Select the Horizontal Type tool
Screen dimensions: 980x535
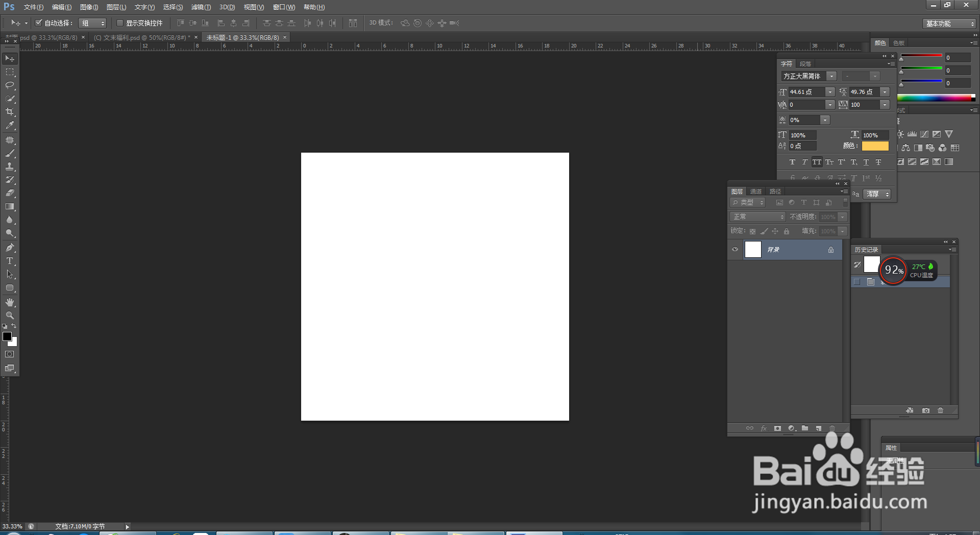(x=10, y=261)
